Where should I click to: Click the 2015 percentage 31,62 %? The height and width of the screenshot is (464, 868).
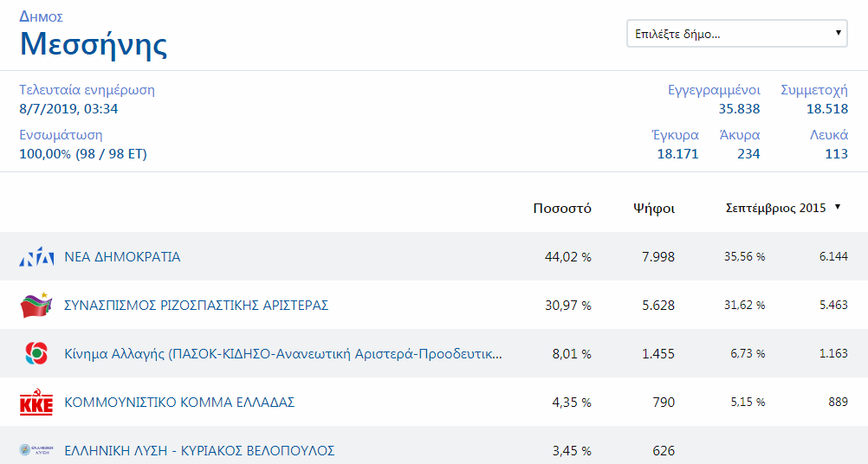pyautogui.click(x=744, y=306)
